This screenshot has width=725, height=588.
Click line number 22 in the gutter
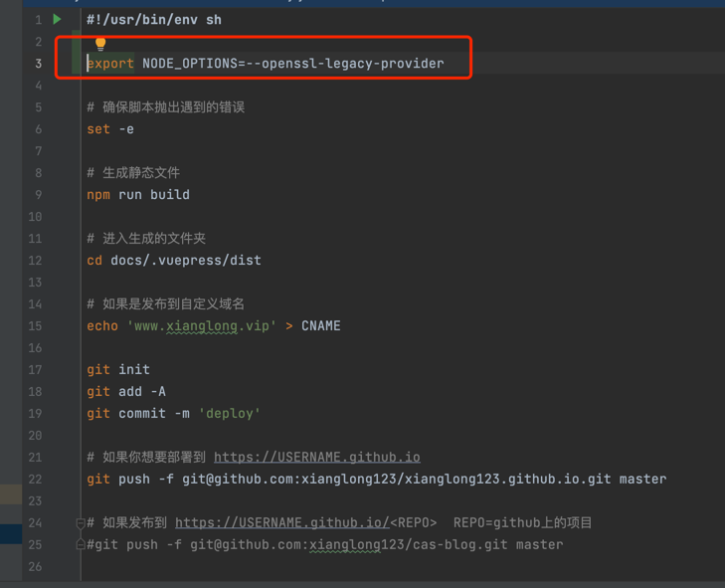[x=36, y=480]
